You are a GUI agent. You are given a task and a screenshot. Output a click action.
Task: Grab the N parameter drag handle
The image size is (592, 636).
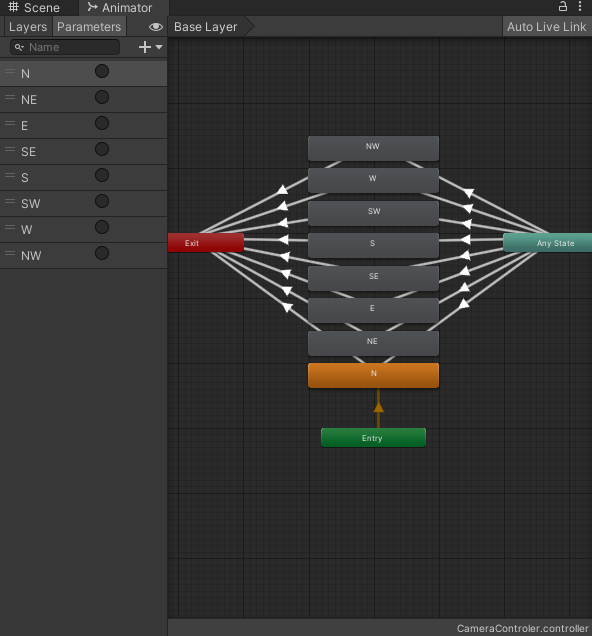pos(10,71)
